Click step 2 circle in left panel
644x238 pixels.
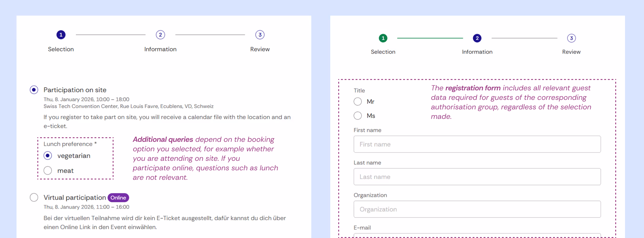coord(160,35)
